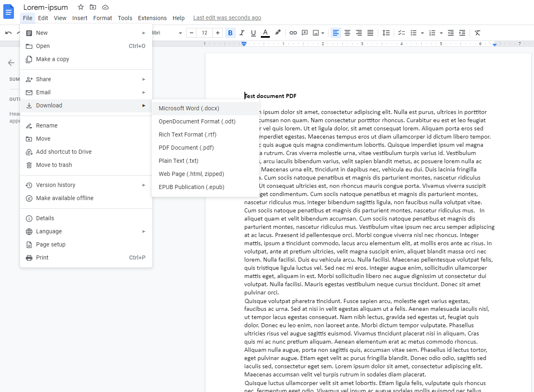Expand the Share submenu

(x=86, y=79)
